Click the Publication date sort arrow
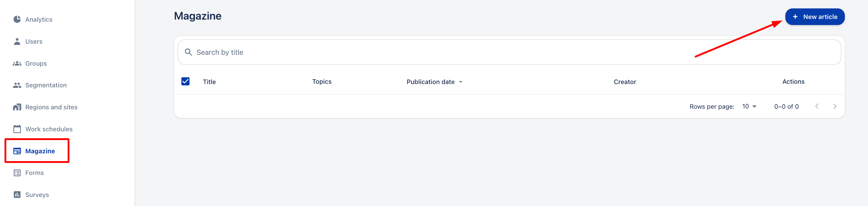Image resolution: width=868 pixels, height=206 pixels. point(461,82)
